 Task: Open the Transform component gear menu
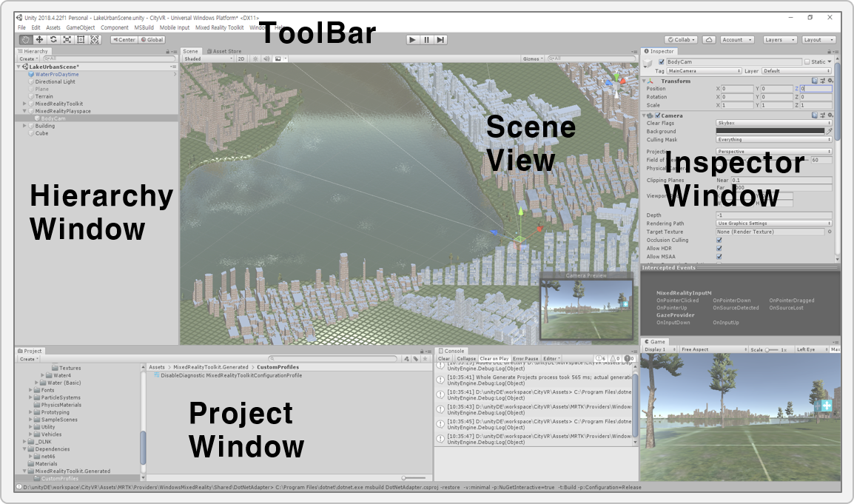pos(830,81)
